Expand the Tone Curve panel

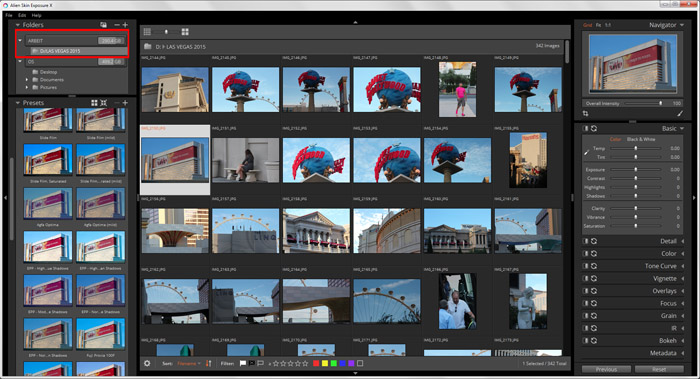660,266
